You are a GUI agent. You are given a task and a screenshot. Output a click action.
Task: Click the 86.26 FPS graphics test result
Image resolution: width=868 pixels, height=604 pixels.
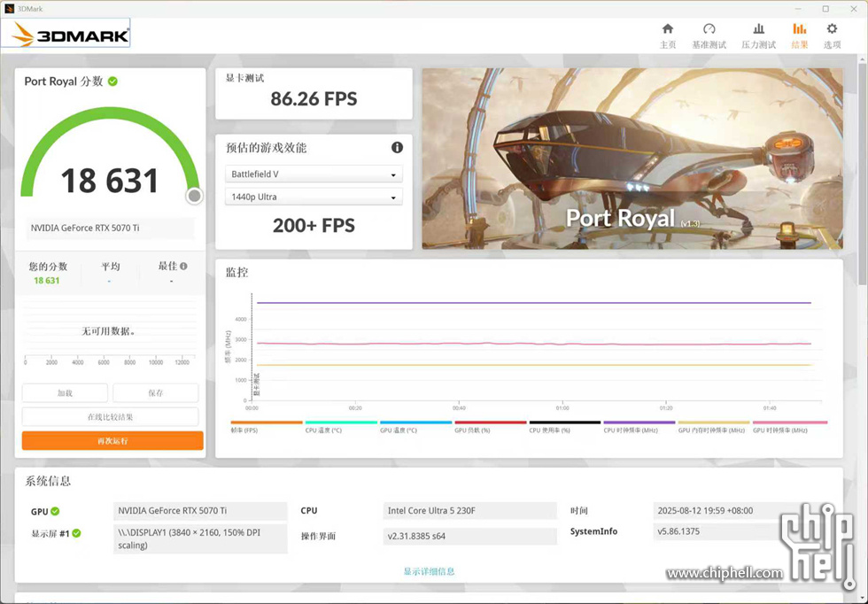pos(314,99)
